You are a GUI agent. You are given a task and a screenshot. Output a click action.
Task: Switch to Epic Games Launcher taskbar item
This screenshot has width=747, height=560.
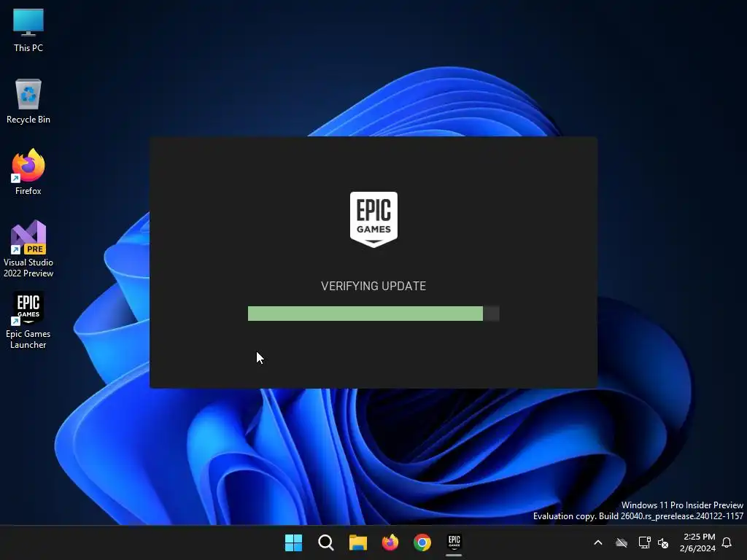pos(454,542)
